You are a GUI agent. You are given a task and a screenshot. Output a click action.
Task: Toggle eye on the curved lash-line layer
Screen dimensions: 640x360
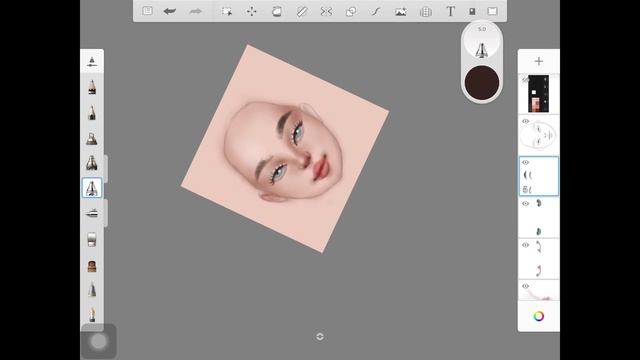[525, 245]
